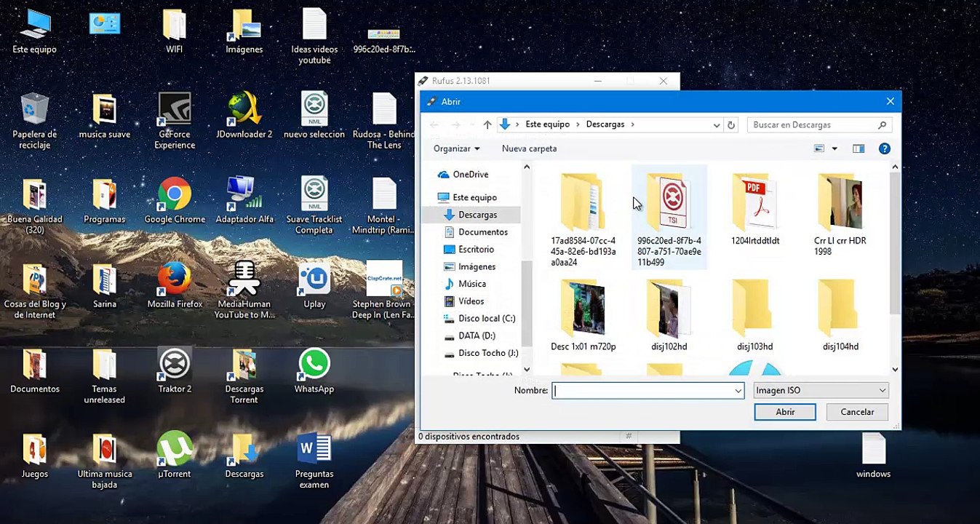
Task: Select Descargas in navigation pane
Action: (x=477, y=215)
